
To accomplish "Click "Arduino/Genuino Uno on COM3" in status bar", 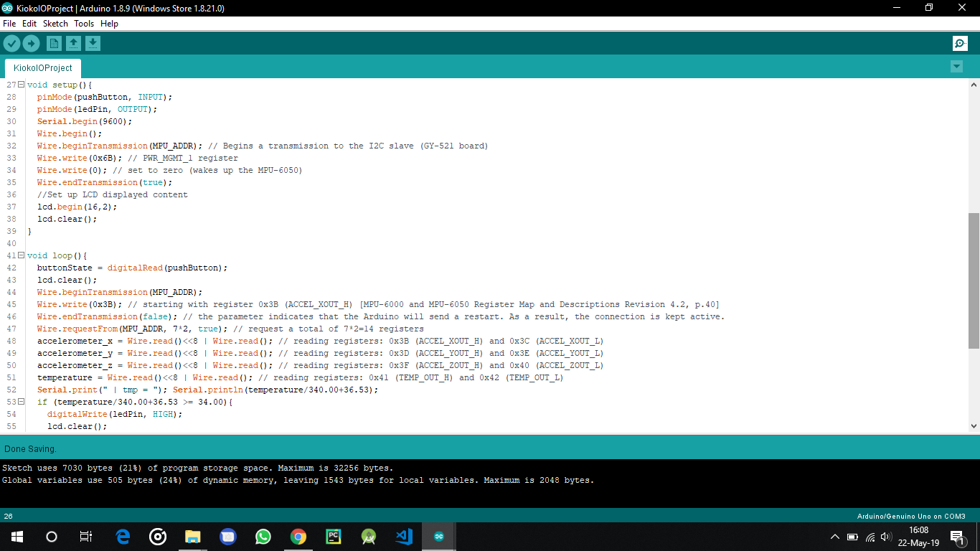I will click(x=911, y=517).
